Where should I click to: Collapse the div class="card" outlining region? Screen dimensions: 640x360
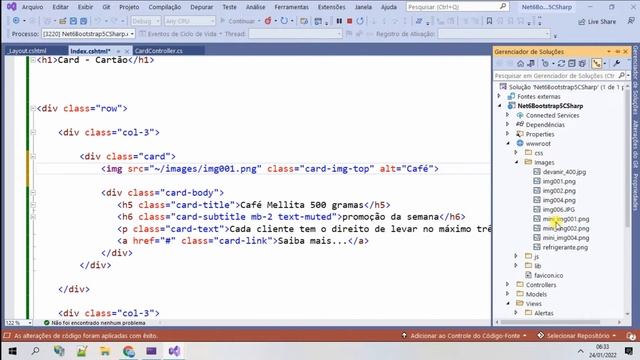(33, 156)
